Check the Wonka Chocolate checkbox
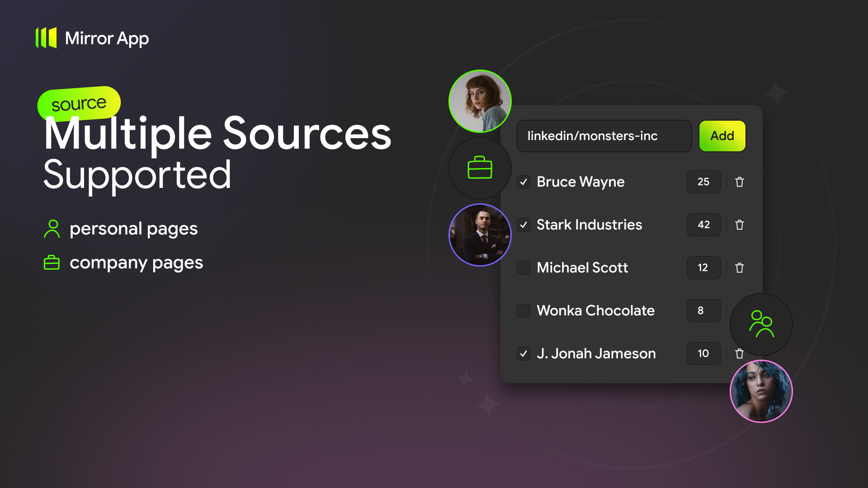Image resolution: width=868 pixels, height=488 pixels. (x=524, y=311)
